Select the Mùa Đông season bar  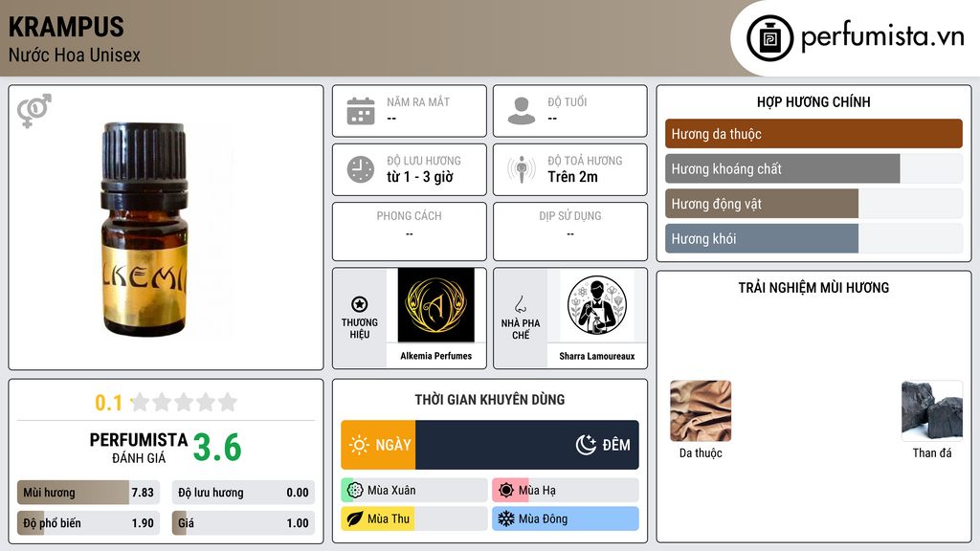(566, 518)
